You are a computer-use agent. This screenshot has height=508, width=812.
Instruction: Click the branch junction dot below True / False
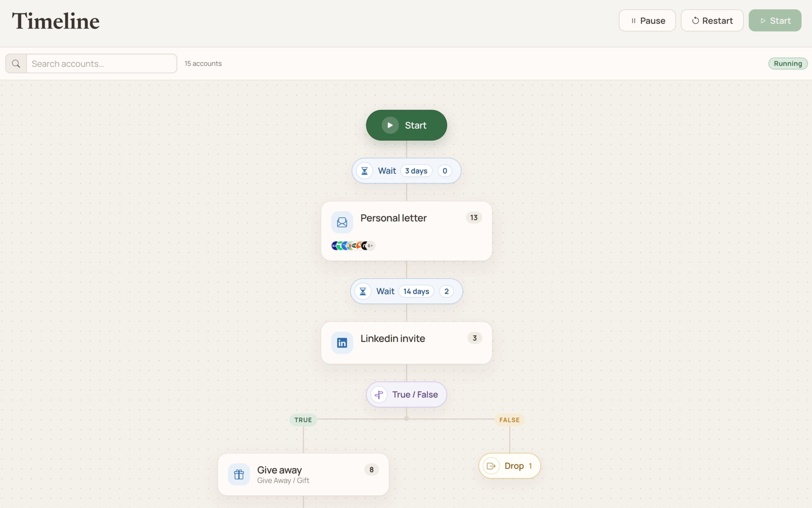[x=406, y=419]
